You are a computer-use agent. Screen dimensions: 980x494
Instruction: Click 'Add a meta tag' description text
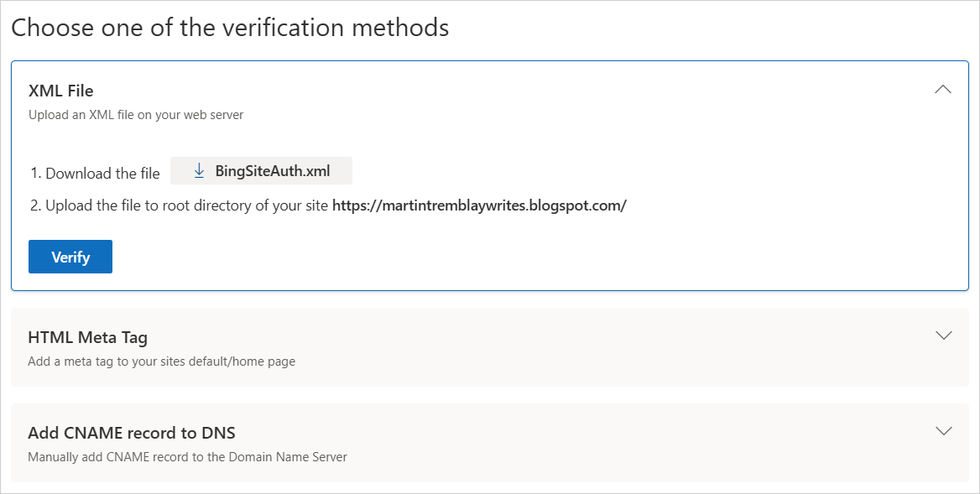click(161, 361)
